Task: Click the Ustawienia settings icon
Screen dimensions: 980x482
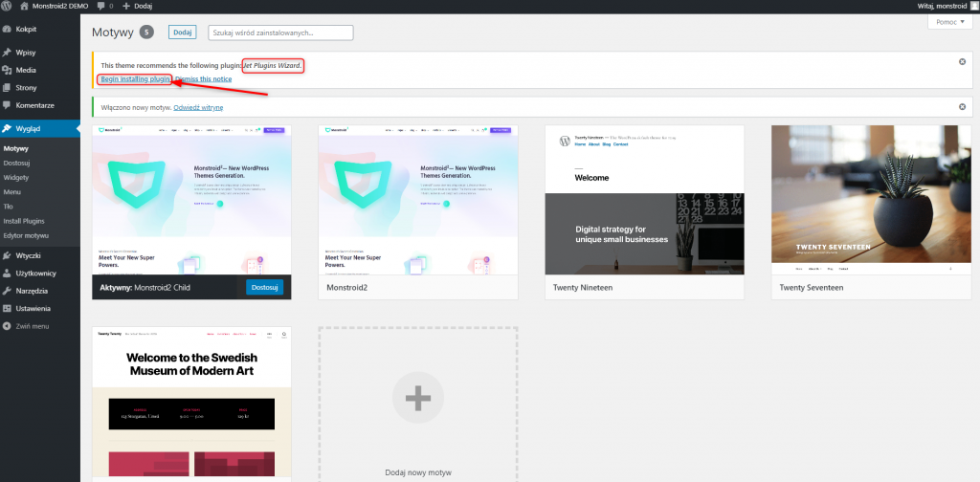Action: tap(7, 309)
